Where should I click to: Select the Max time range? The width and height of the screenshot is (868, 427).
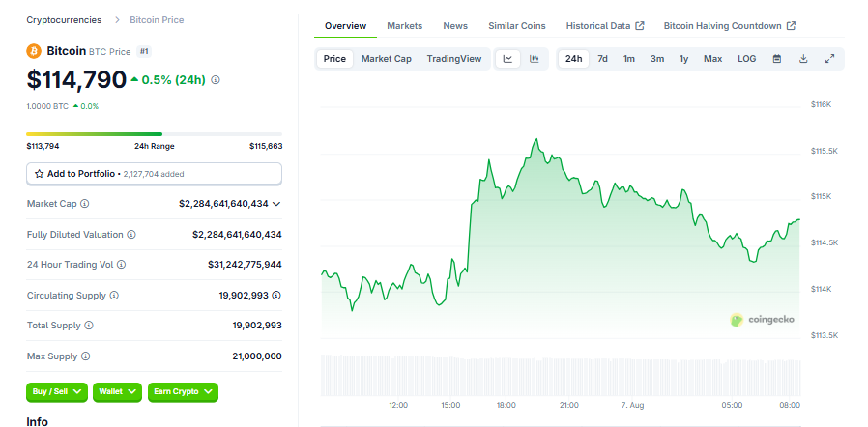pyautogui.click(x=713, y=59)
